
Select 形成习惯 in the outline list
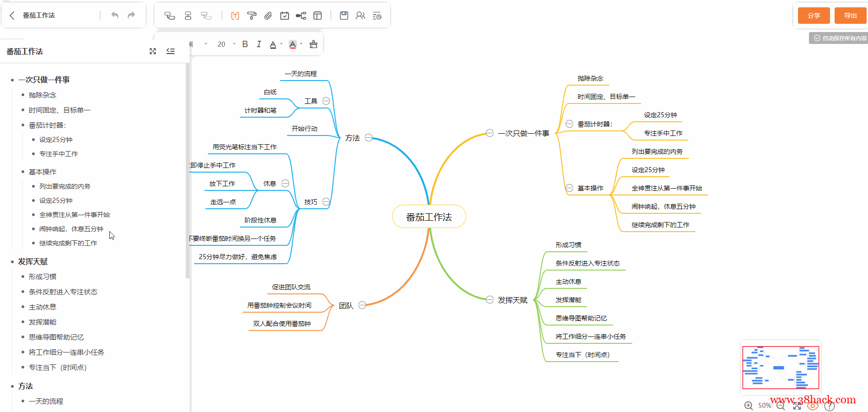point(43,277)
